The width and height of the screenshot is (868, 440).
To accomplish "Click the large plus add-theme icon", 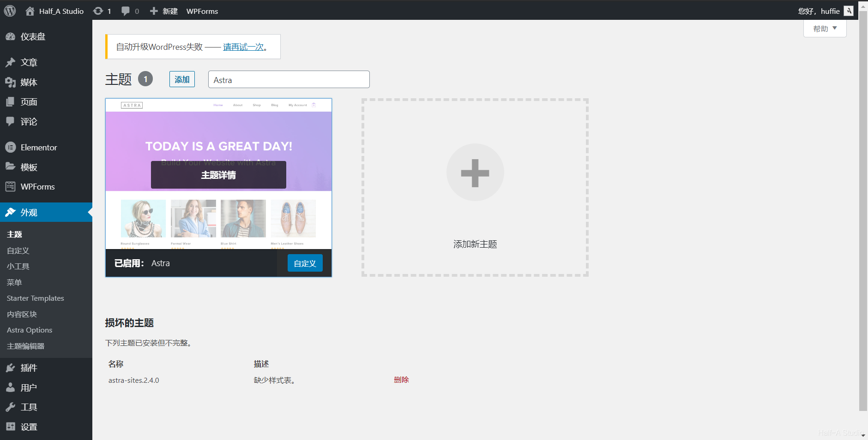I will (475, 172).
